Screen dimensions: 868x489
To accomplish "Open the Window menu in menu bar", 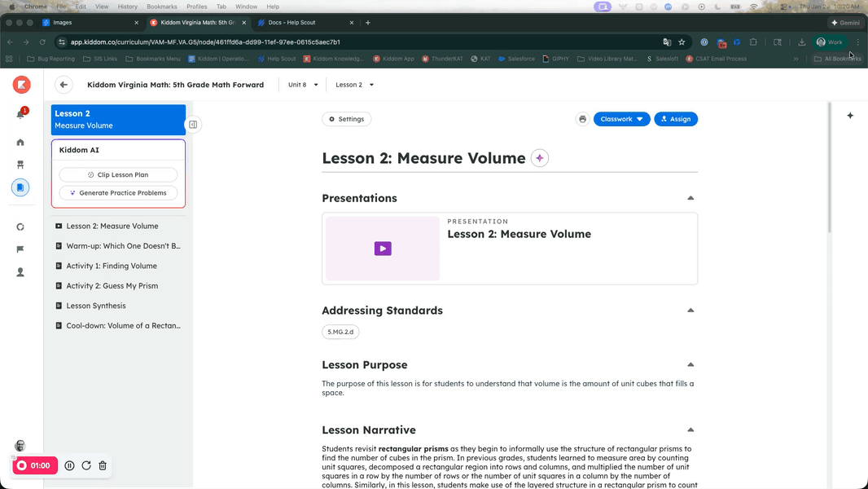I will pos(247,7).
